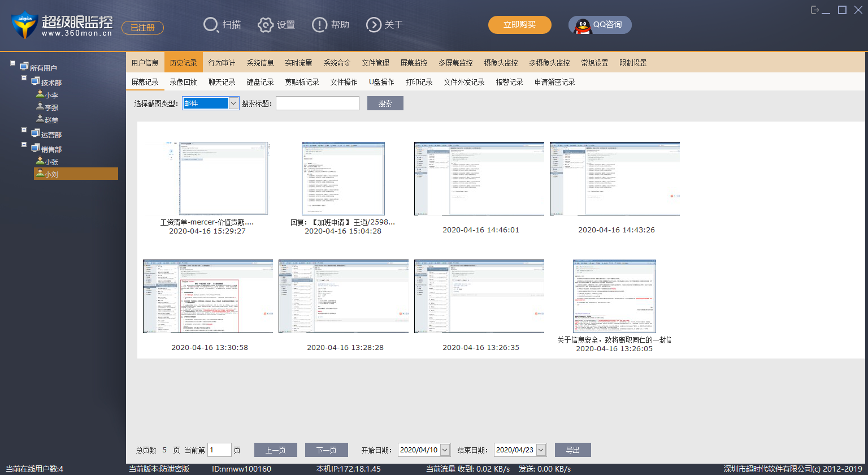Open the end date picker dropdown
Viewport: 868px width, 475px height.
pyautogui.click(x=541, y=450)
